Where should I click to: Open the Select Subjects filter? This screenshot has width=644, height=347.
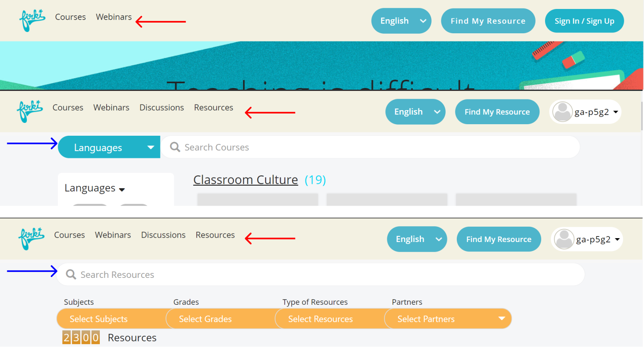111,319
